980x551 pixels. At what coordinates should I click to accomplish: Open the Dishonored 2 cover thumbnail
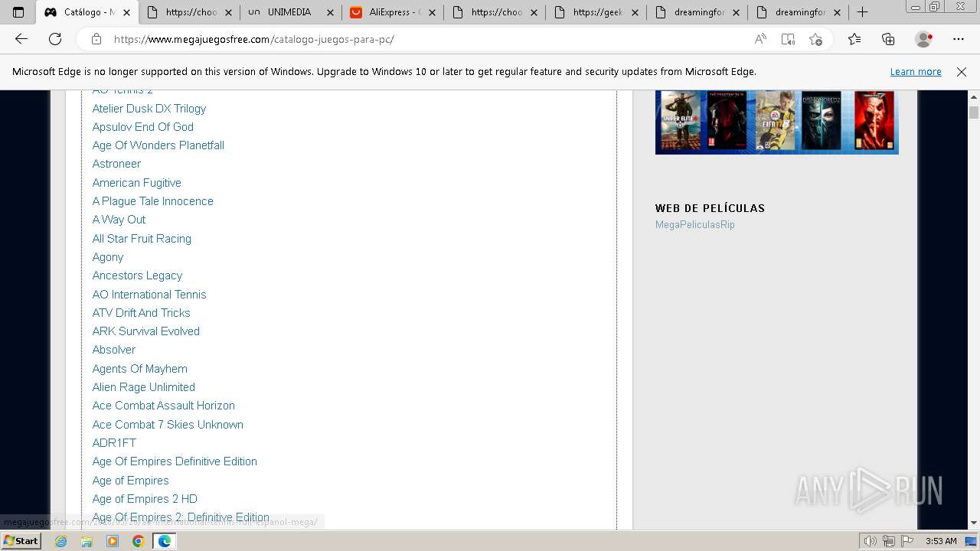tap(822, 121)
